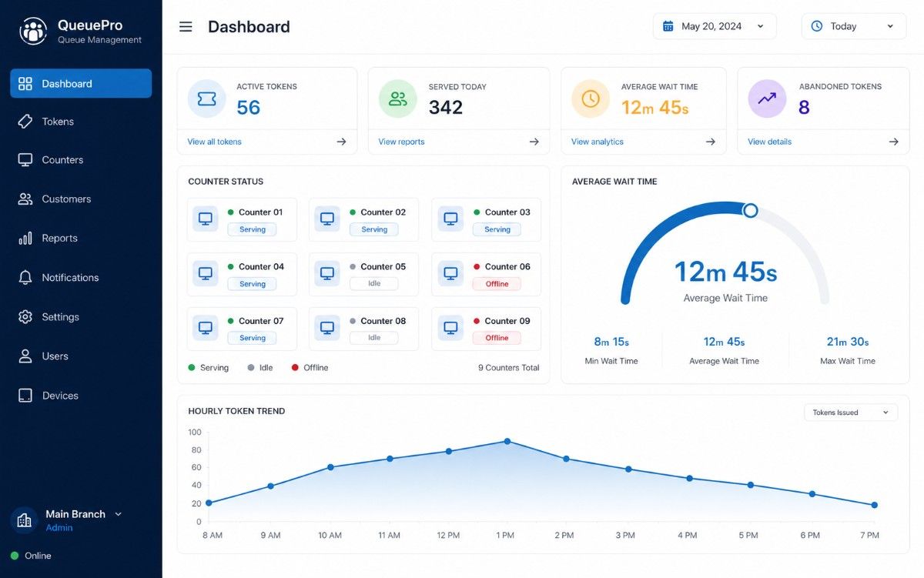
Task: Click the Offline legend entry
Action: [310, 368]
